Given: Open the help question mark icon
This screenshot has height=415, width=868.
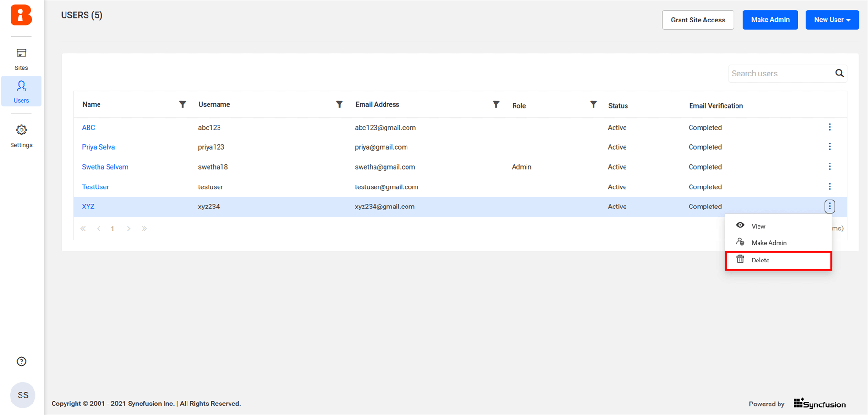Looking at the screenshot, I should point(22,361).
